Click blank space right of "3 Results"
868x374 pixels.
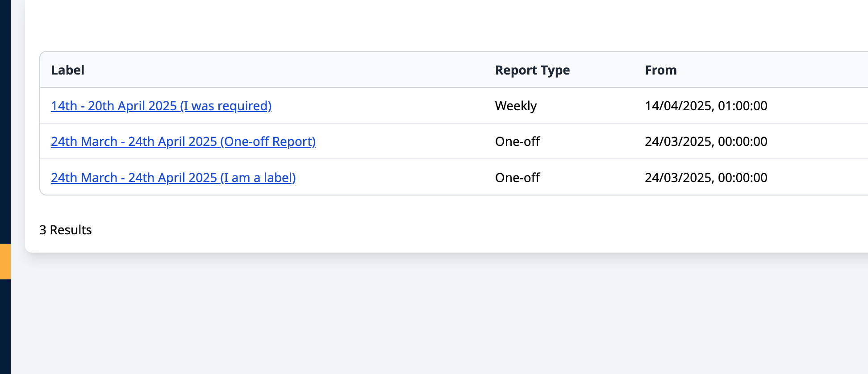pyautogui.click(x=402, y=230)
